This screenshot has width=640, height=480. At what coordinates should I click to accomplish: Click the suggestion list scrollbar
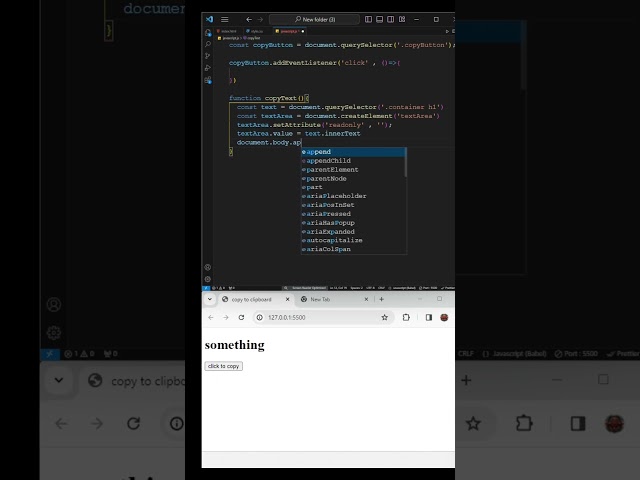coord(405,162)
